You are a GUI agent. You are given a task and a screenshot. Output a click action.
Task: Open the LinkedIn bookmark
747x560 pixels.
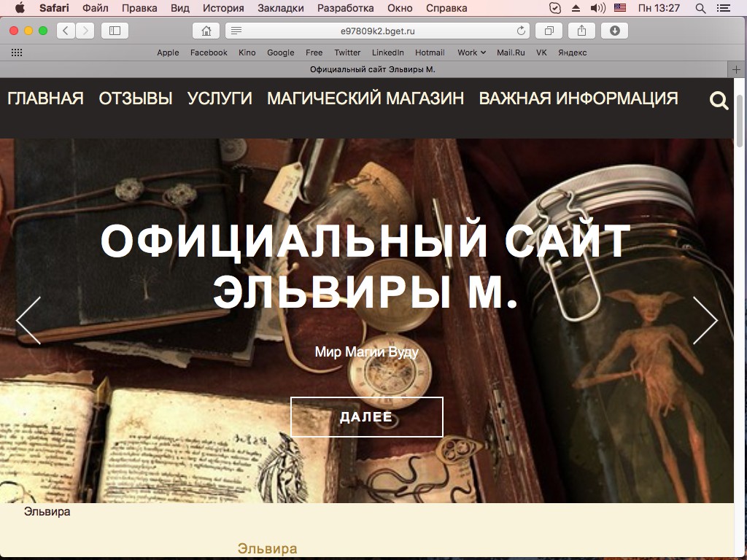point(388,52)
